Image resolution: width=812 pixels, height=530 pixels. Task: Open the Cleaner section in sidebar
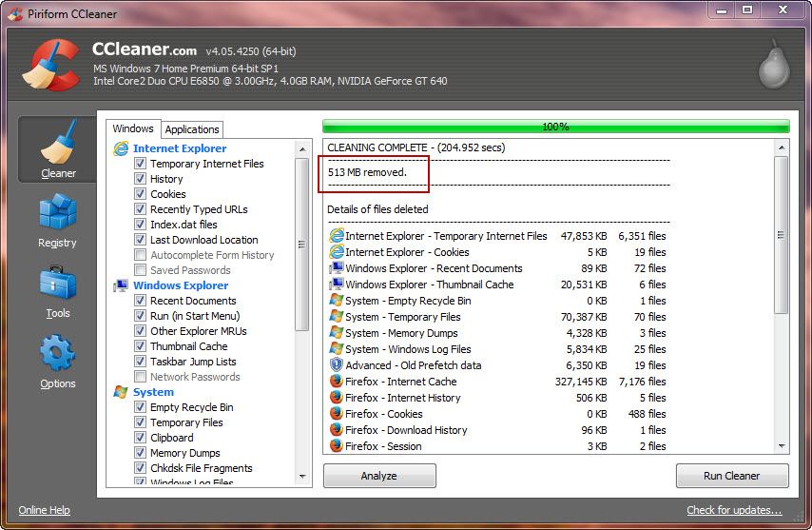pos(58,149)
